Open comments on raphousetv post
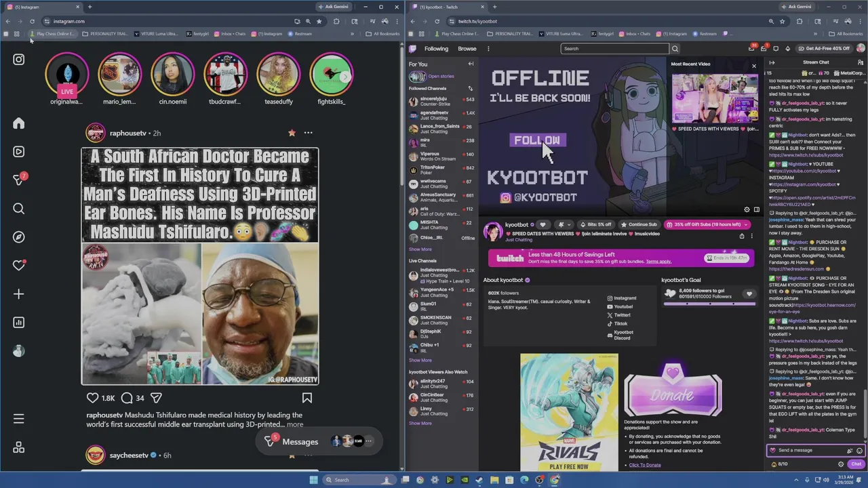 (x=127, y=398)
